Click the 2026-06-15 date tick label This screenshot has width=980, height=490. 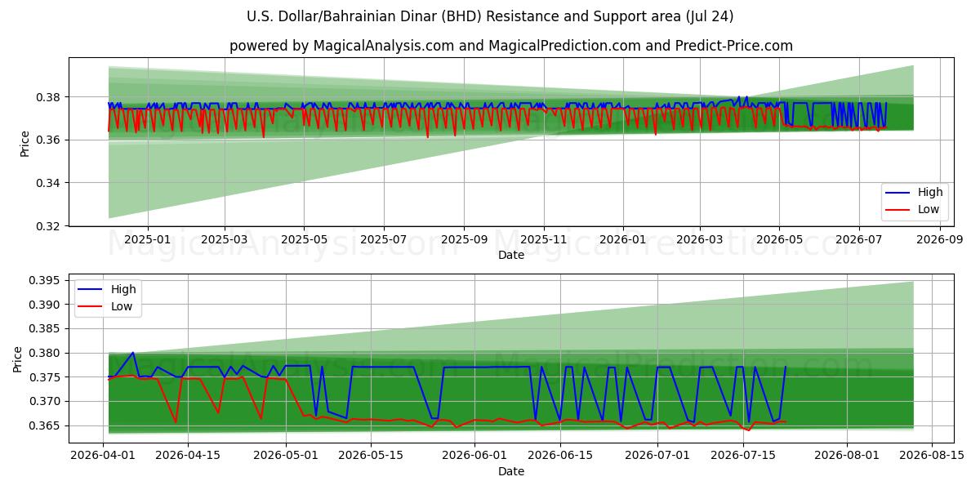(x=559, y=456)
